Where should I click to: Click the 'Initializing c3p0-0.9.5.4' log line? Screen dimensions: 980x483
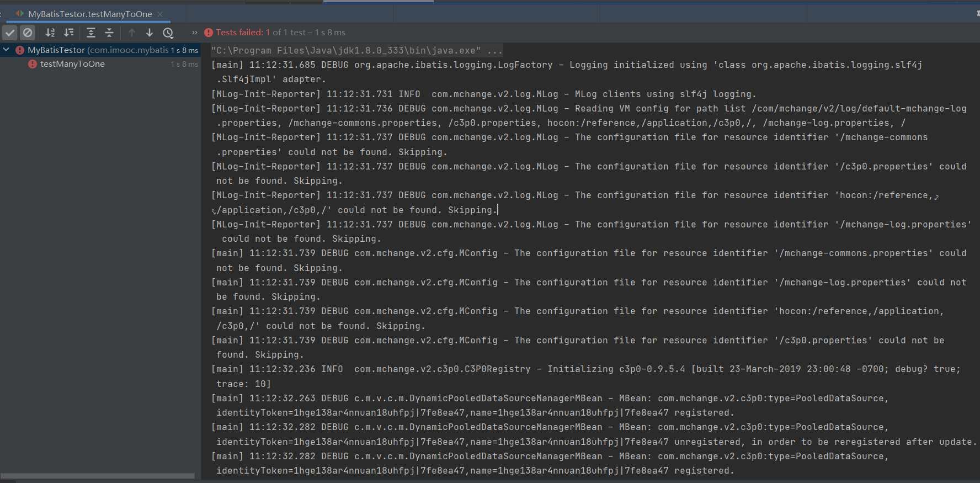point(586,369)
